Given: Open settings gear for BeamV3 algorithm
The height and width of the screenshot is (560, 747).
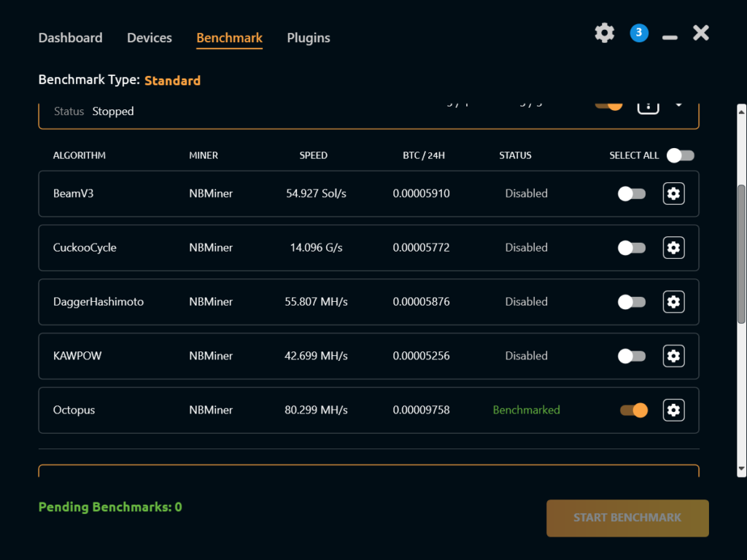Looking at the screenshot, I should point(673,193).
